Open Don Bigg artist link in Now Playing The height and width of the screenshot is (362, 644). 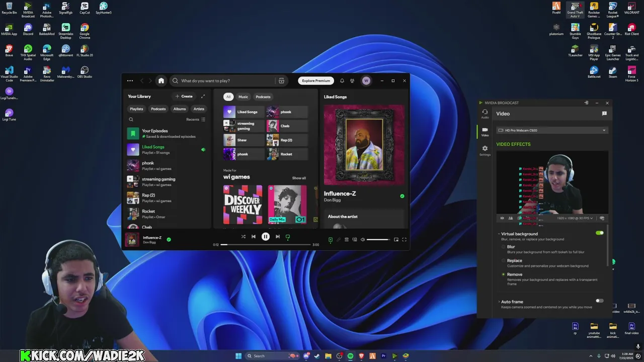(332, 200)
